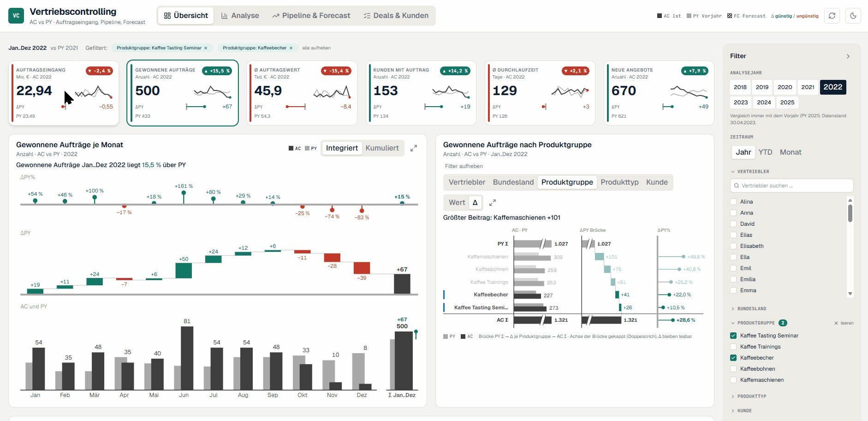Go to Pipeline & Forecast tab
The height and width of the screenshot is (421, 868).
311,16
